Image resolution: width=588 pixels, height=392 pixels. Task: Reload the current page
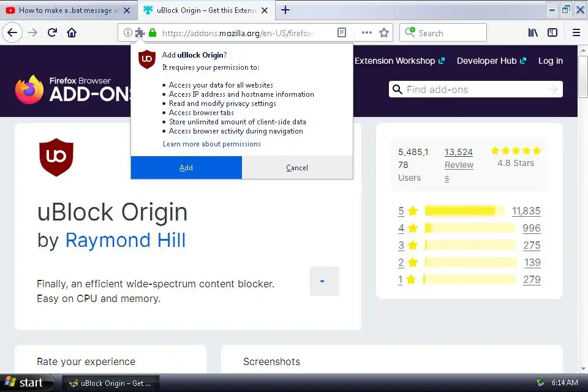[52, 32]
